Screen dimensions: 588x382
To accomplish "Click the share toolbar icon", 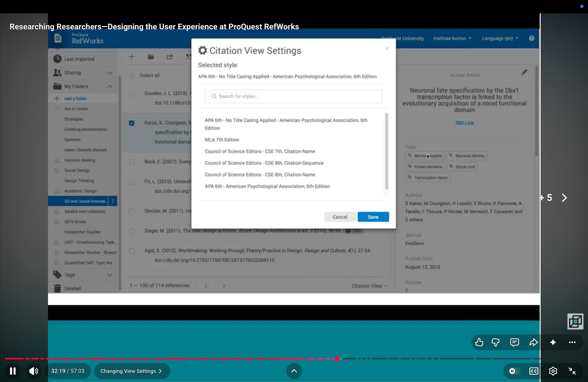I will coord(169,57).
